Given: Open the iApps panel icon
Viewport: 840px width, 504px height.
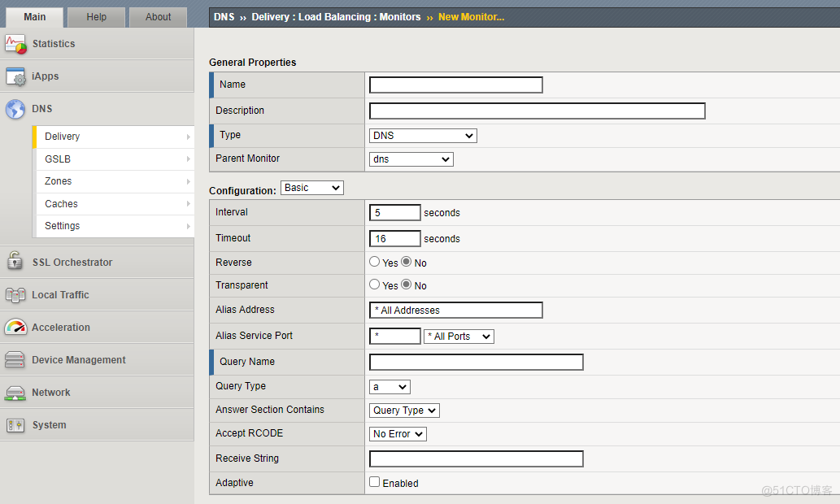Looking at the screenshot, I should pyautogui.click(x=15, y=76).
